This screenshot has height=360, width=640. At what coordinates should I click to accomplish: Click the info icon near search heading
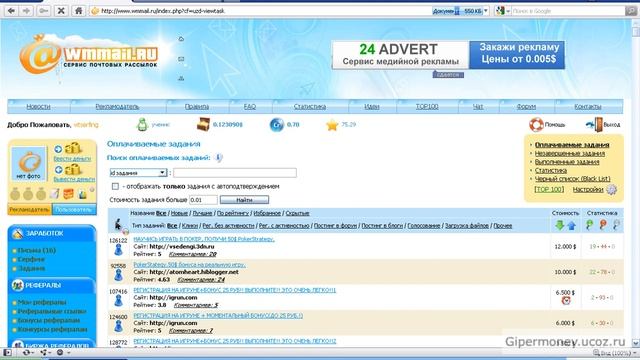219,158
